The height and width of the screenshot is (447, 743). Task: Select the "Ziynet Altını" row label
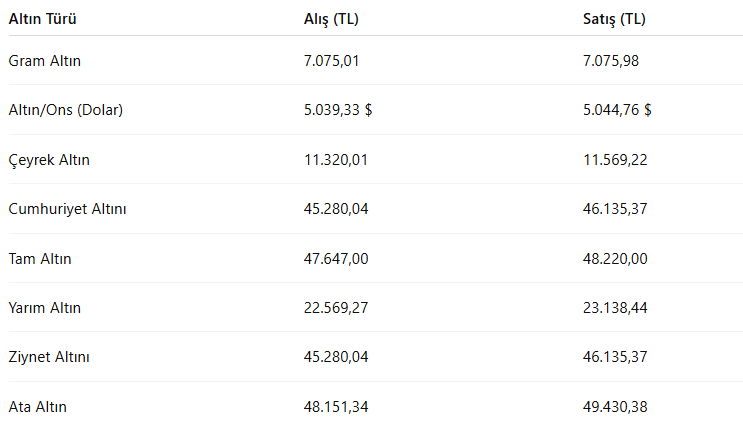coord(52,357)
